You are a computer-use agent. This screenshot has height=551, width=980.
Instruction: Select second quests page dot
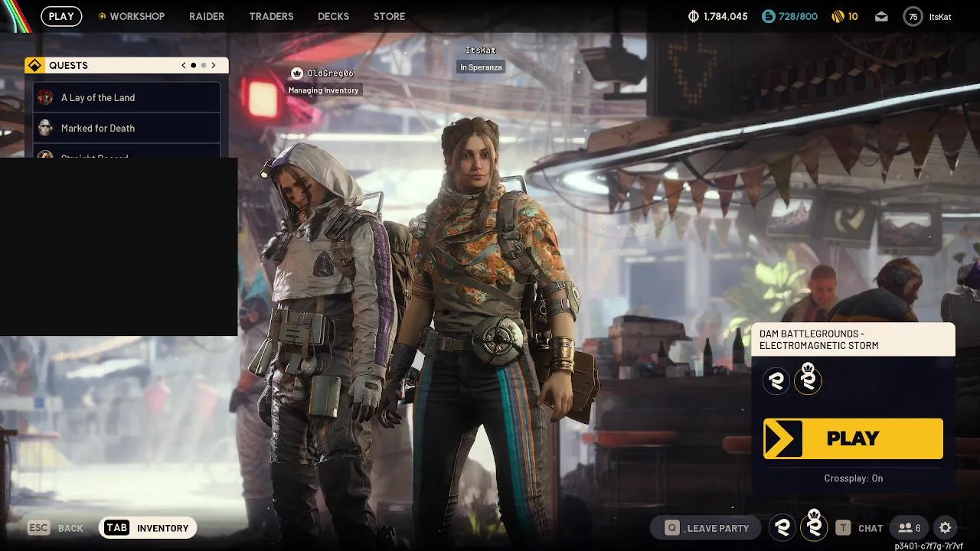tap(204, 65)
